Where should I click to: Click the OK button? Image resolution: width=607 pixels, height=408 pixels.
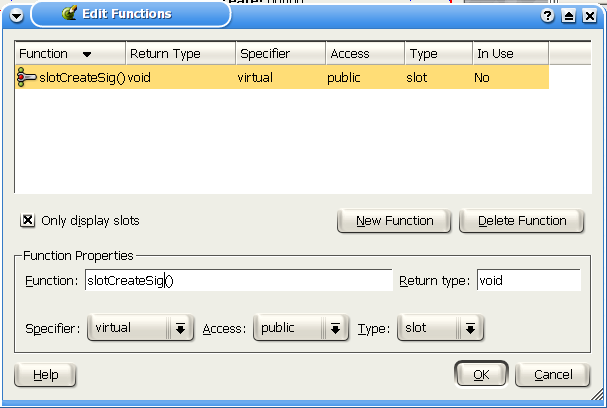[x=480, y=375]
